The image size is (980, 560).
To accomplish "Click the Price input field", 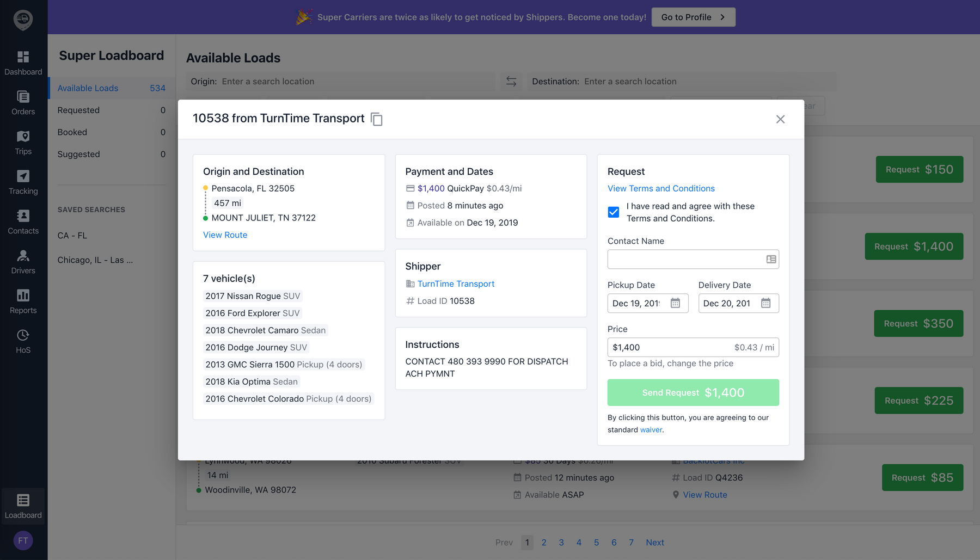I will coord(693,347).
